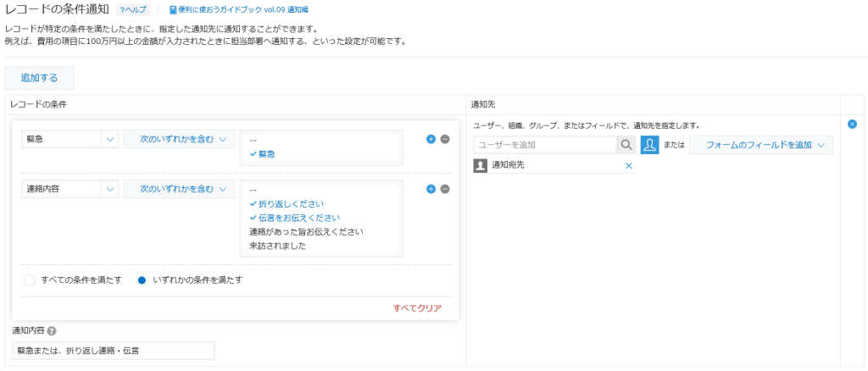The image size is (868, 371).
Task: Click the ユーザーを追加 input field
Action: 544,145
